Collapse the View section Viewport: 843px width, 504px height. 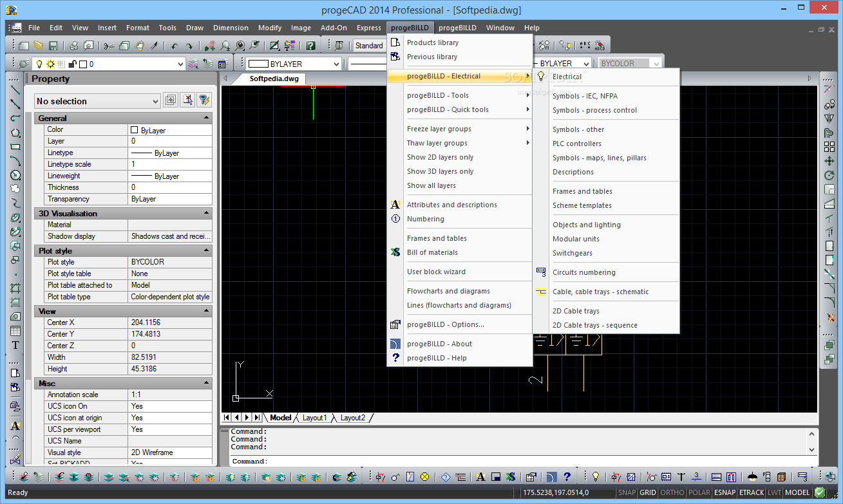tap(206, 311)
